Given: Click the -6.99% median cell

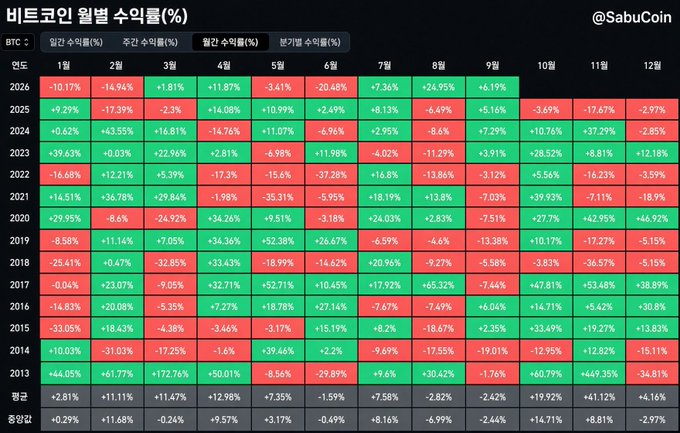Looking at the screenshot, I should coord(438,420).
